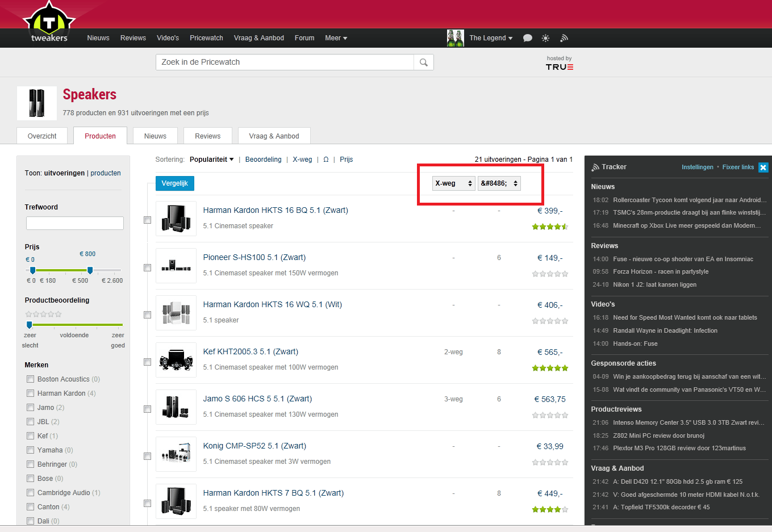The image size is (772, 532).
Task: Switch to the Overzicht tab
Action: pyautogui.click(x=42, y=136)
